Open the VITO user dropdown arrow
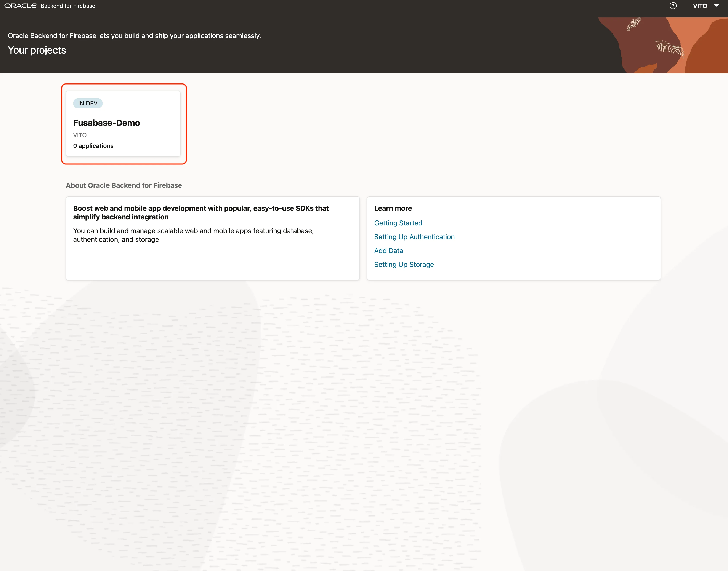The width and height of the screenshot is (728, 571). tap(717, 6)
